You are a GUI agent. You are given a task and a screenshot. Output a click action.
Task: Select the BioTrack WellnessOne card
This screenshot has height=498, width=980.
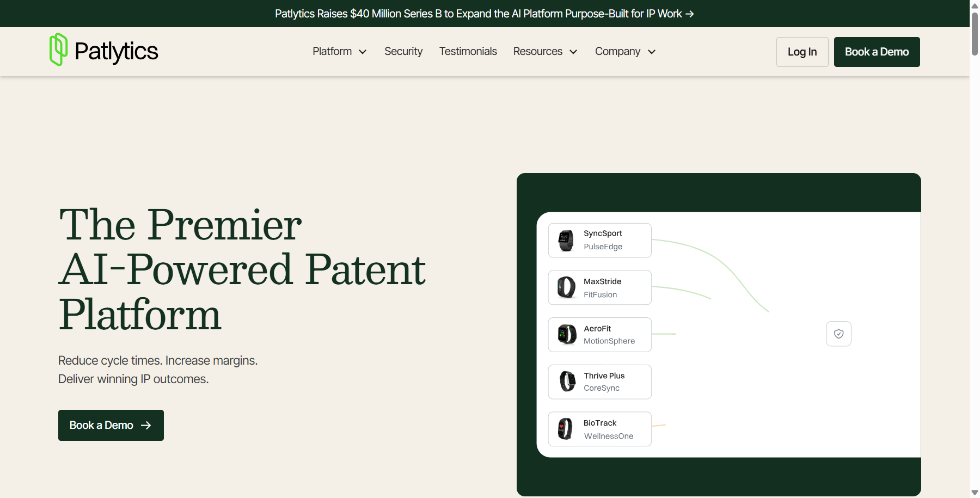[600, 429]
